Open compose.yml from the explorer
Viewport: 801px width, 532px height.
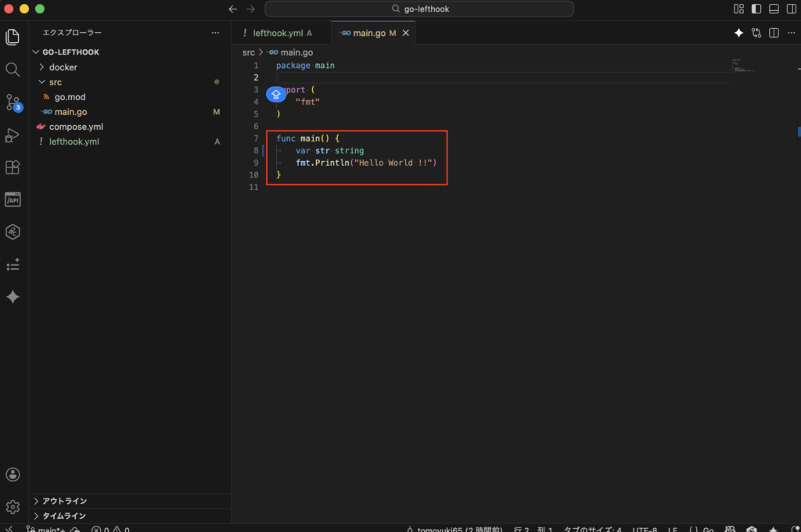coord(76,127)
